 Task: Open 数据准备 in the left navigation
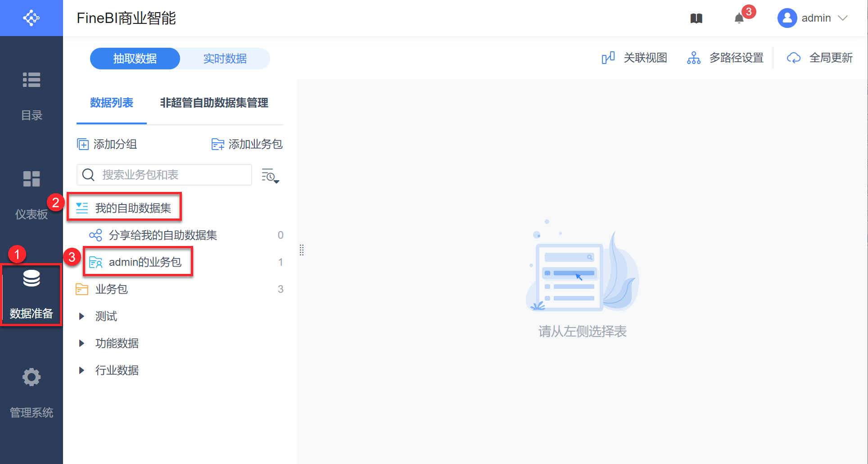pyautogui.click(x=32, y=295)
